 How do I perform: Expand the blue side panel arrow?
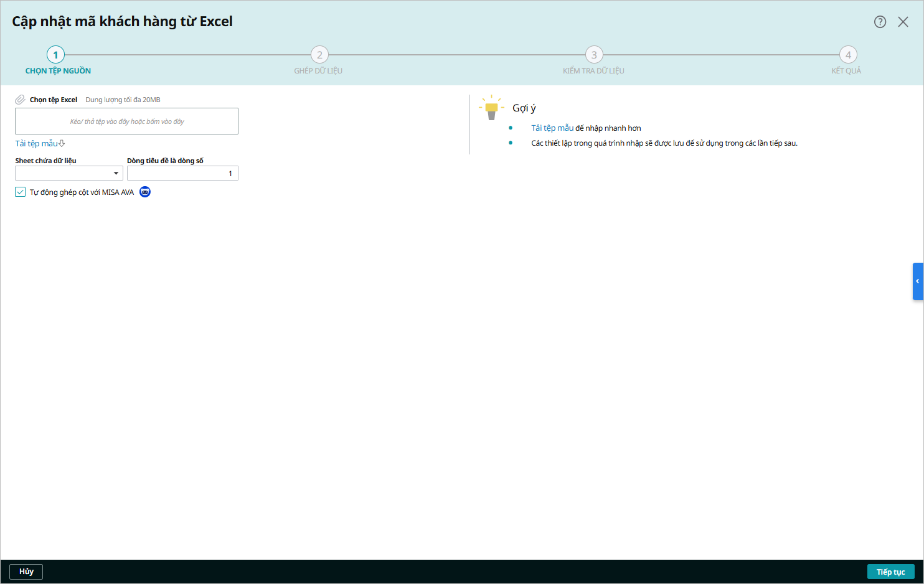[x=917, y=281]
